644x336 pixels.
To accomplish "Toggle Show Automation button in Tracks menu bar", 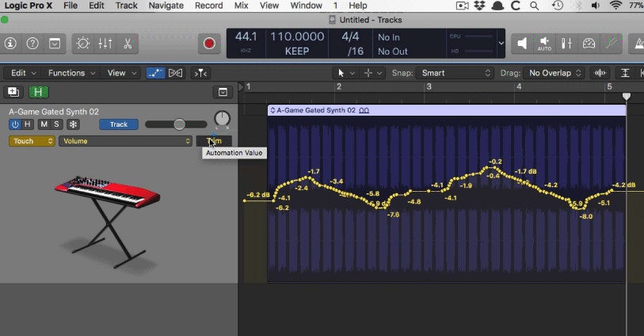I will pyautogui.click(x=156, y=73).
